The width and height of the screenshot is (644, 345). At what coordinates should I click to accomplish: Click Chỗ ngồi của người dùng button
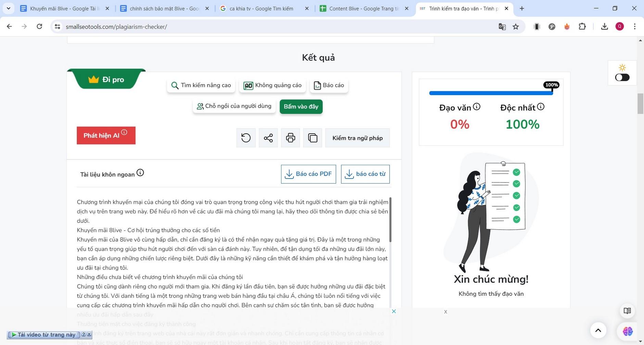[x=234, y=106]
